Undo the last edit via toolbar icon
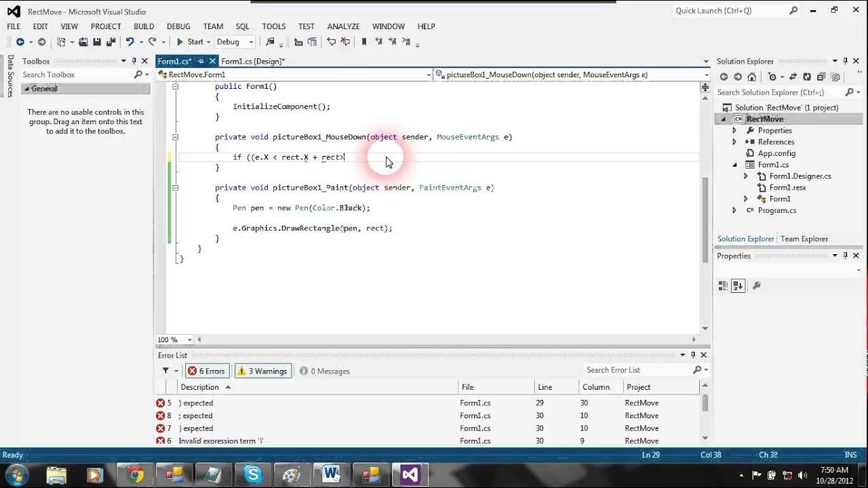 tap(129, 42)
